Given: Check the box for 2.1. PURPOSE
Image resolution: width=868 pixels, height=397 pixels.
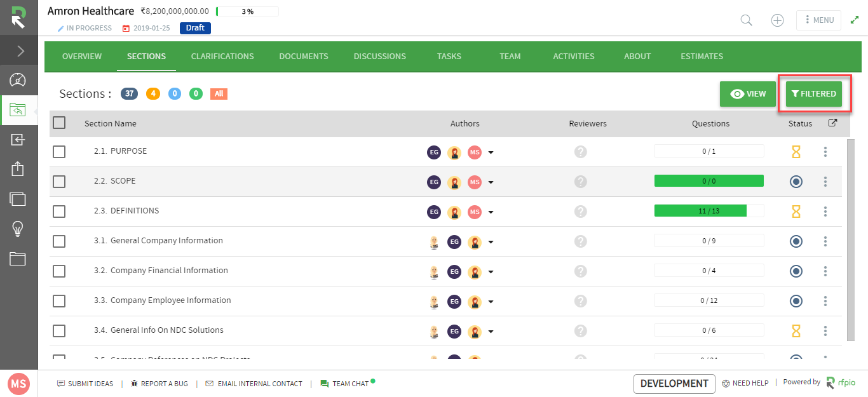Looking at the screenshot, I should [59, 152].
